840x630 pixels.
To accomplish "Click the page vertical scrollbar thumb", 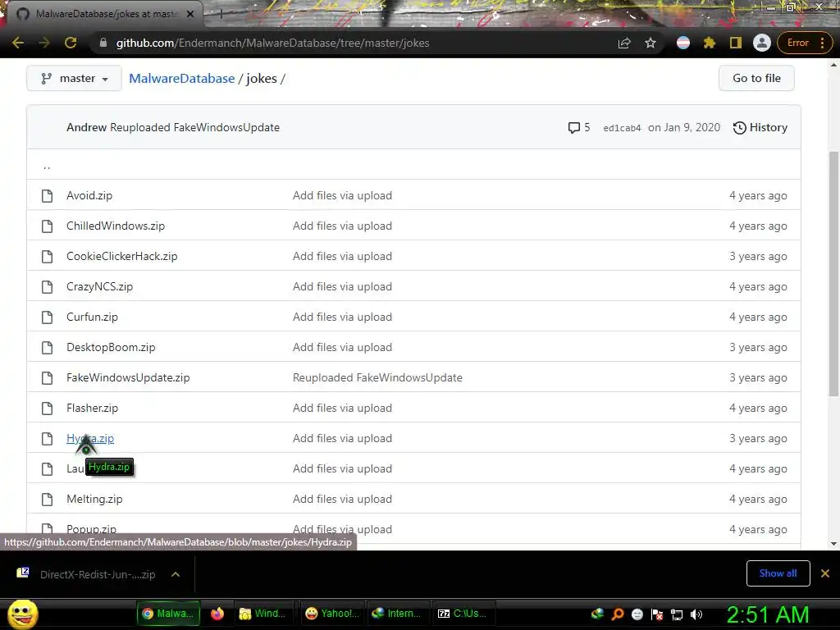I will tap(833, 274).
